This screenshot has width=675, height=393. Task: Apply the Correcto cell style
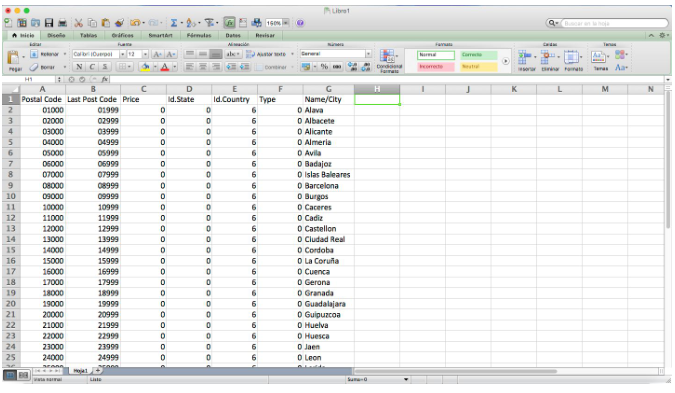(x=479, y=55)
